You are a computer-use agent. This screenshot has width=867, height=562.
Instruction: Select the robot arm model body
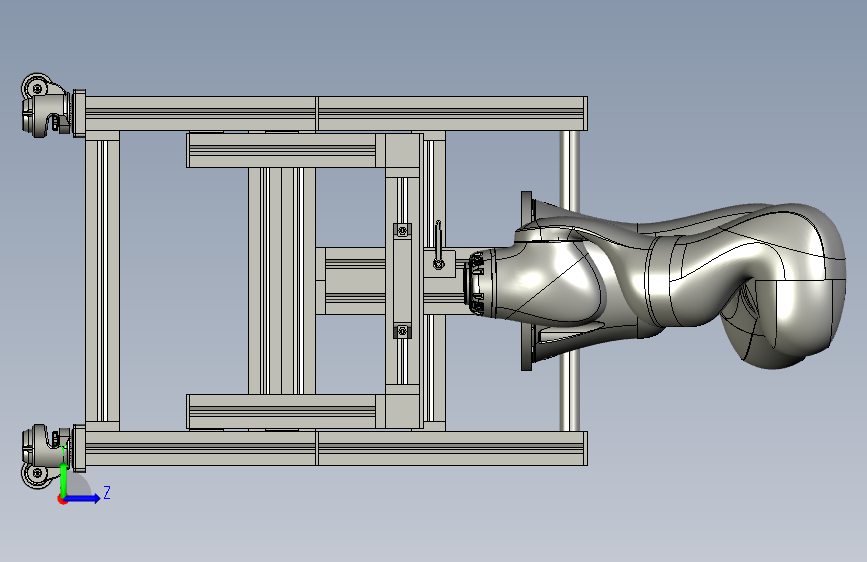tap(658, 282)
